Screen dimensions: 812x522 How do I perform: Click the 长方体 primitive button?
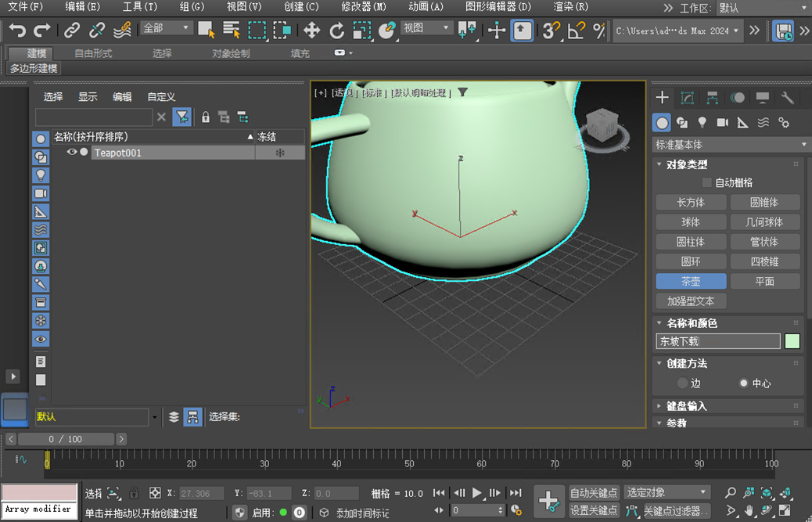[x=691, y=203]
